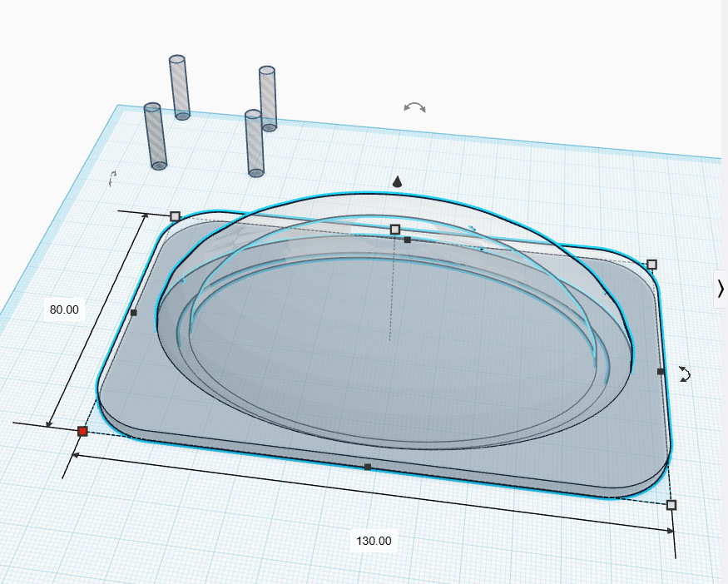Select the front-left transparent cylinder

pyautogui.click(x=156, y=136)
